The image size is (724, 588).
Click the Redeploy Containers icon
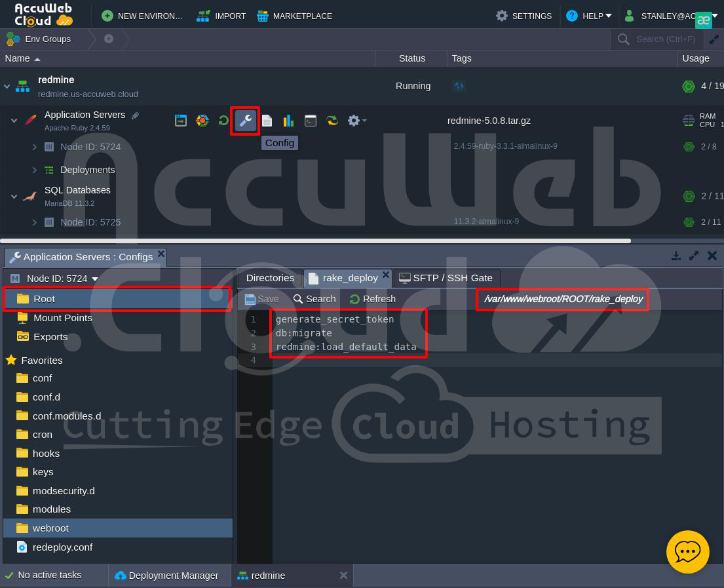click(x=332, y=121)
